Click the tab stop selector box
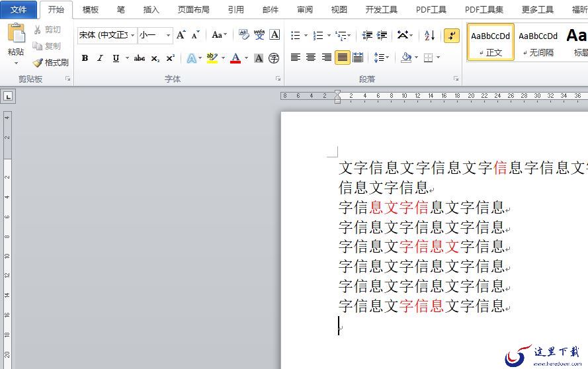The image size is (588, 369). [8, 97]
